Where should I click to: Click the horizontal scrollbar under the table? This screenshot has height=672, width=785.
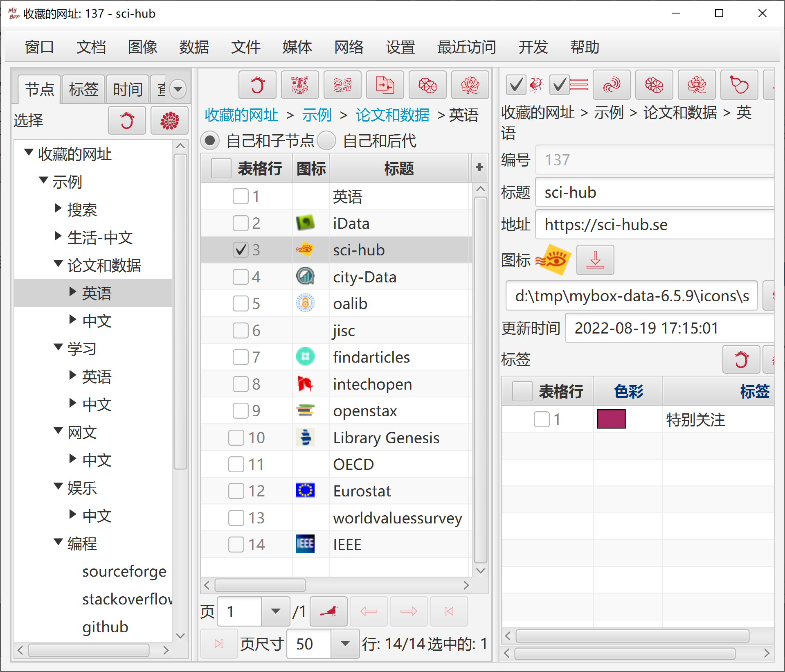pyautogui.click(x=260, y=586)
